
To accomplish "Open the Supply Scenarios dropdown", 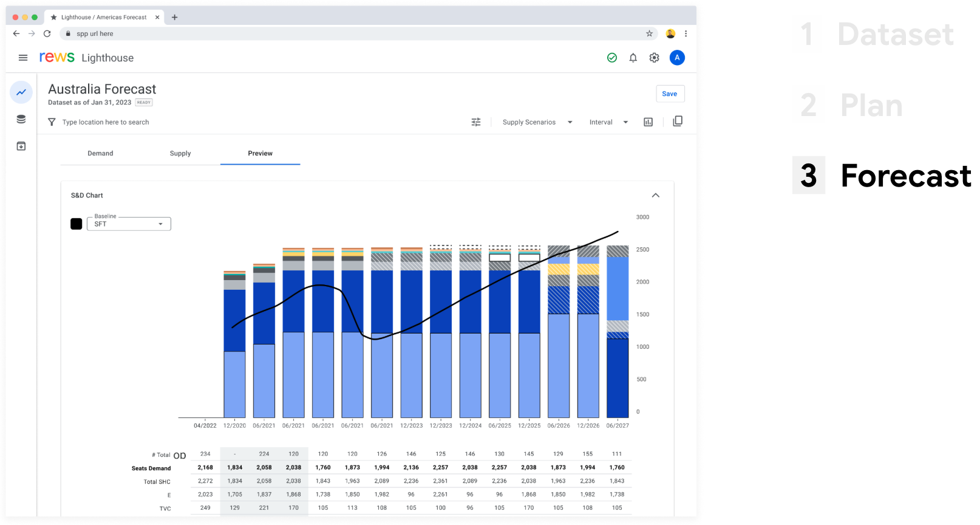I will tap(537, 122).
